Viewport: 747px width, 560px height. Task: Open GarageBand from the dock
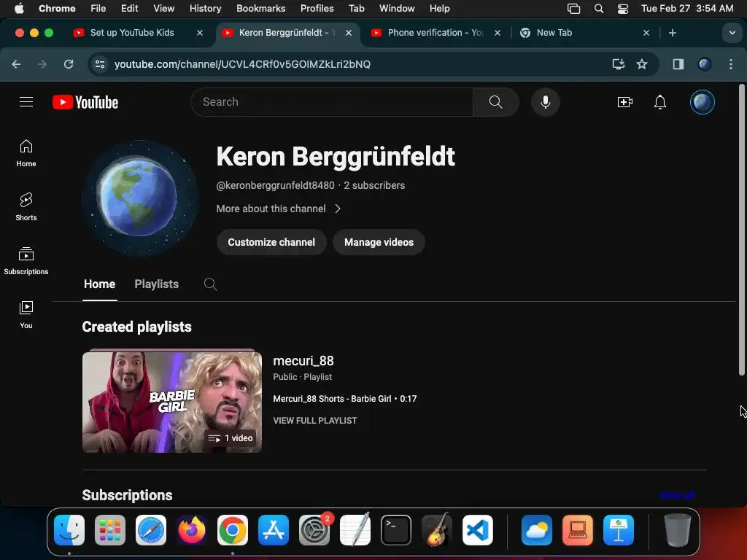(437, 530)
